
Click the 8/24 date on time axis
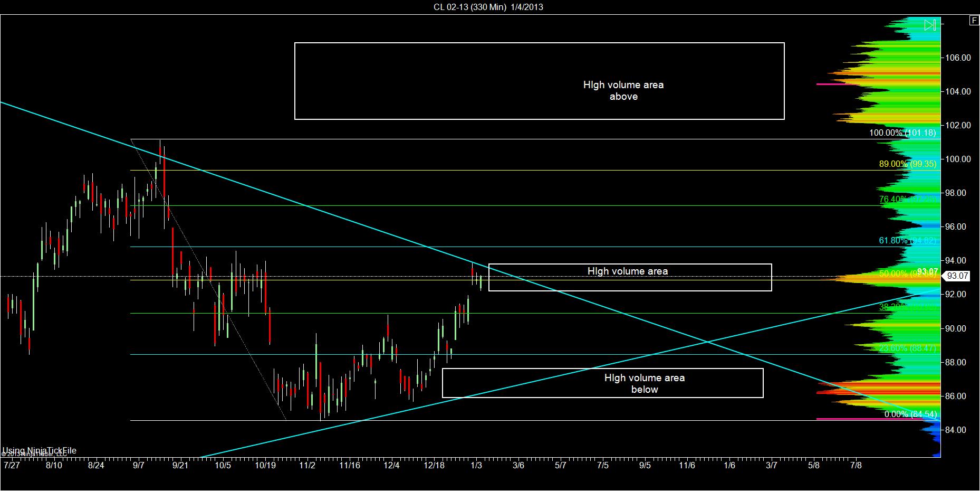click(x=96, y=465)
